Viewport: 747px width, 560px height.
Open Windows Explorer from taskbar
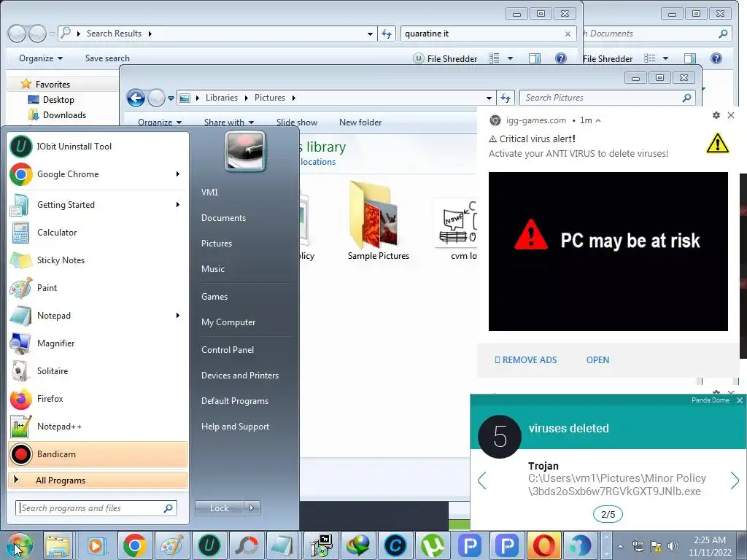click(x=58, y=545)
